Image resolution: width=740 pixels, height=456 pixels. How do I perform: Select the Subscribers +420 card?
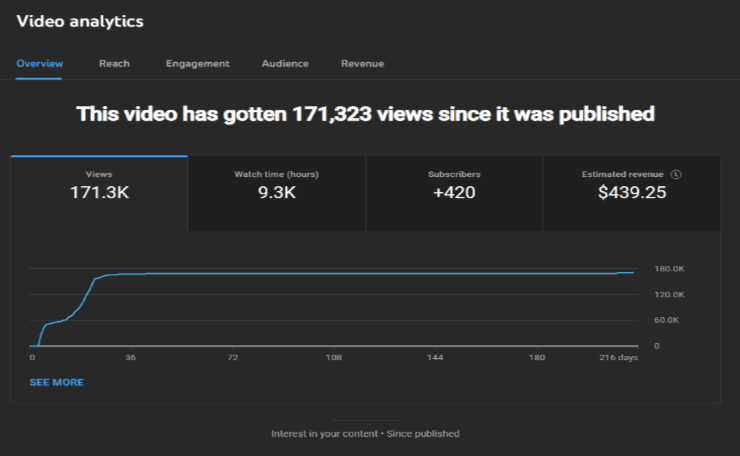(454, 193)
